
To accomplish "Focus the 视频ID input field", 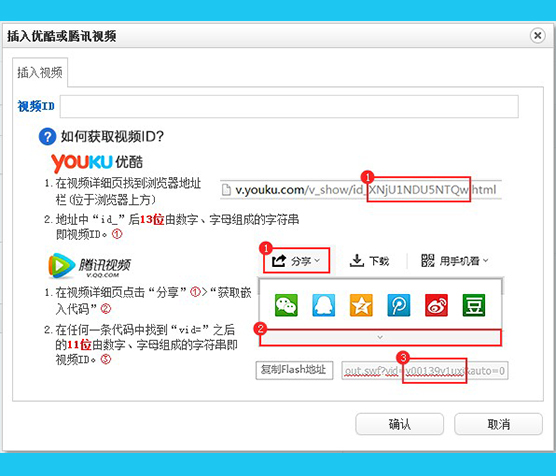I will [289, 106].
